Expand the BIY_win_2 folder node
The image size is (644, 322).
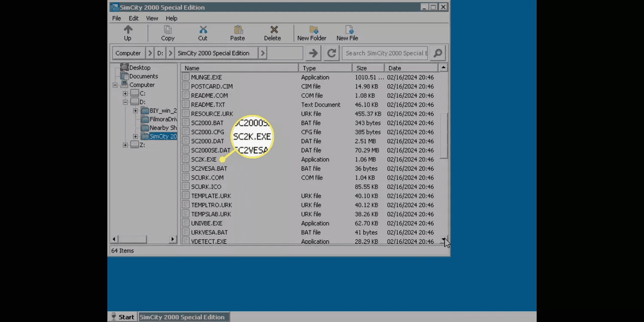pos(135,110)
